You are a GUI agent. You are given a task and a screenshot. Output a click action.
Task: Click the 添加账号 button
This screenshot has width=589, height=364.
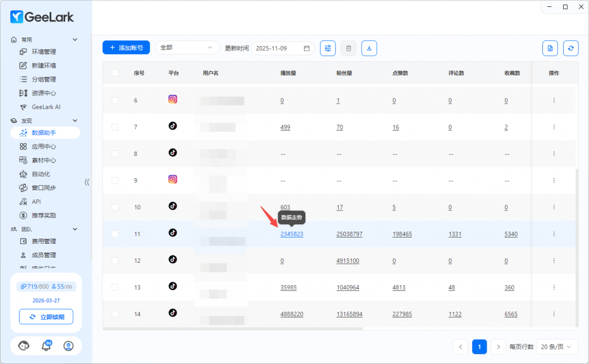126,48
